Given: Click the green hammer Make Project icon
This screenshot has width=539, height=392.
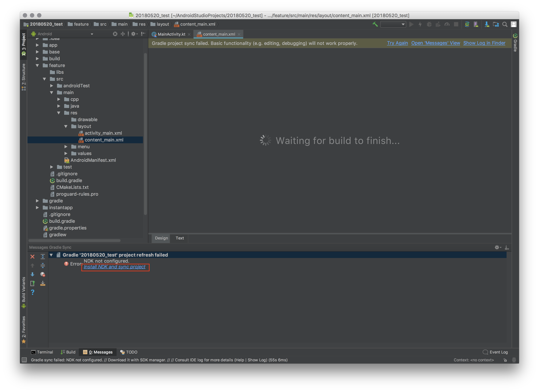Looking at the screenshot, I should 375,24.
